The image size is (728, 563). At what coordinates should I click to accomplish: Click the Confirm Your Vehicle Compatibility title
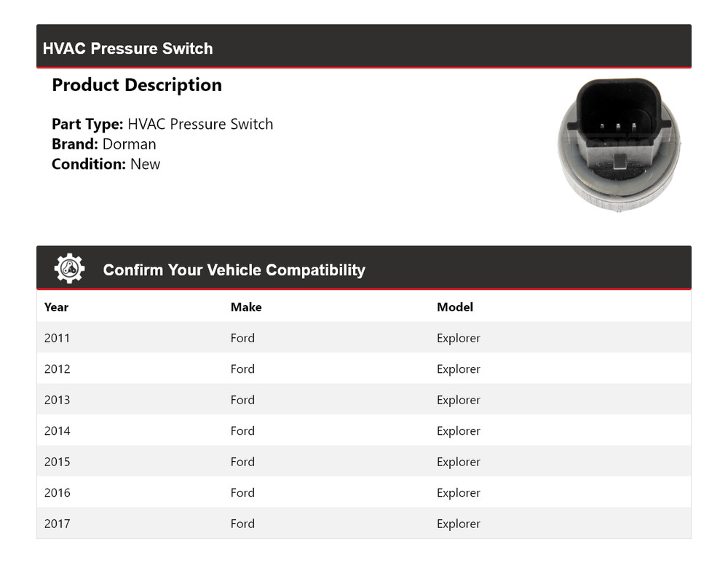pyautogui.click(x=234, y=270)
